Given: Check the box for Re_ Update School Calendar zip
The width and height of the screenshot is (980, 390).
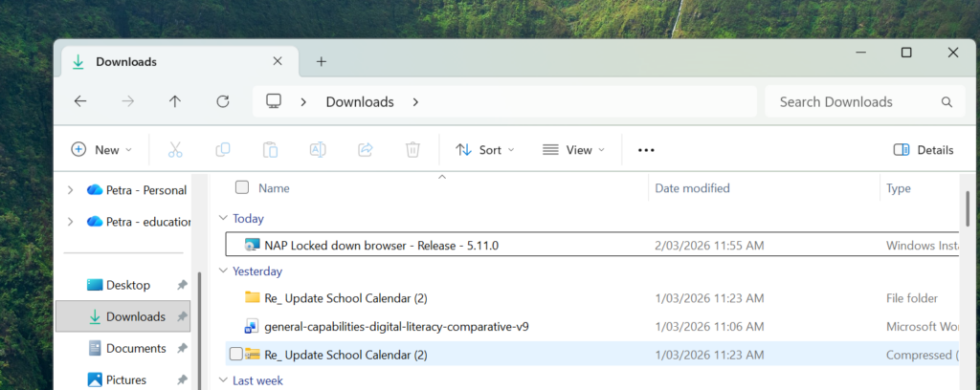Looking at the screenshot, I should [236, 355].
